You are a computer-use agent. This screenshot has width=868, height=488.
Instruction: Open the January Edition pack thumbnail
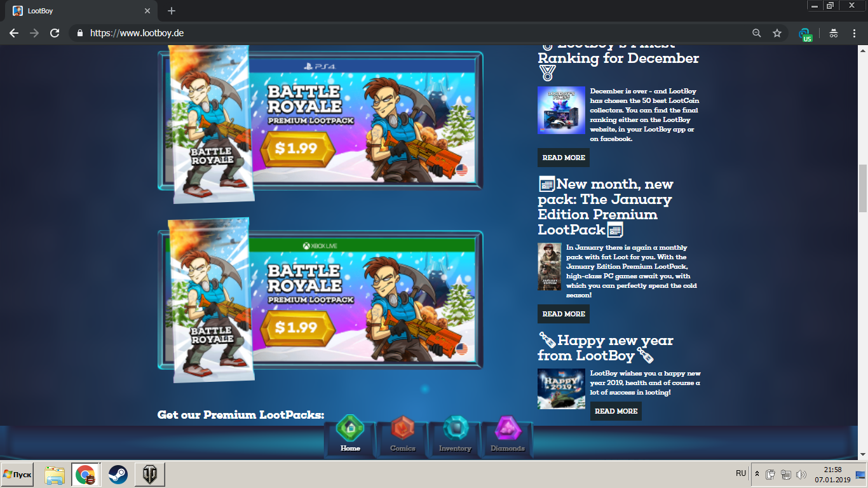[x=550, y=266]
